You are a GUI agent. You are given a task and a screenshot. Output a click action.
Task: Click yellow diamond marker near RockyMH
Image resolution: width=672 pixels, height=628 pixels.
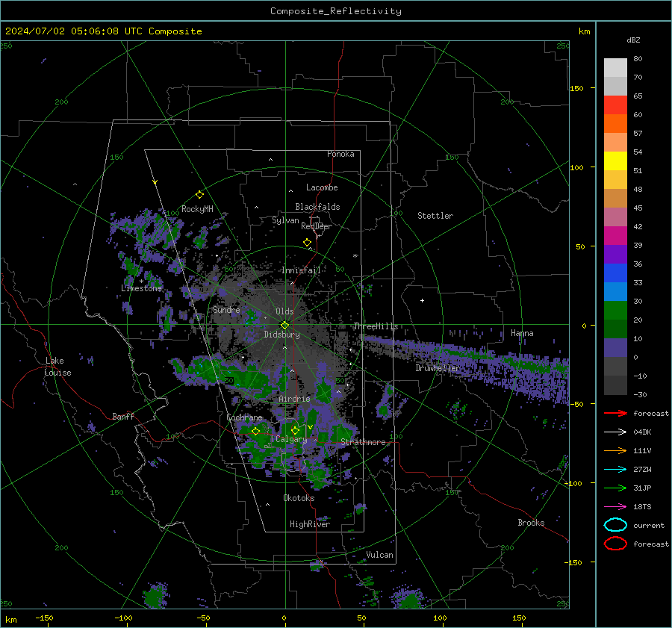(x=199, y=195)
